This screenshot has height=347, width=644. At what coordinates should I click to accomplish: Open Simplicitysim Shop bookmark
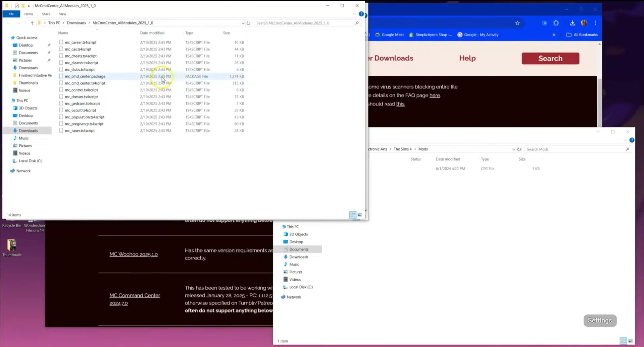coord(431,35)
